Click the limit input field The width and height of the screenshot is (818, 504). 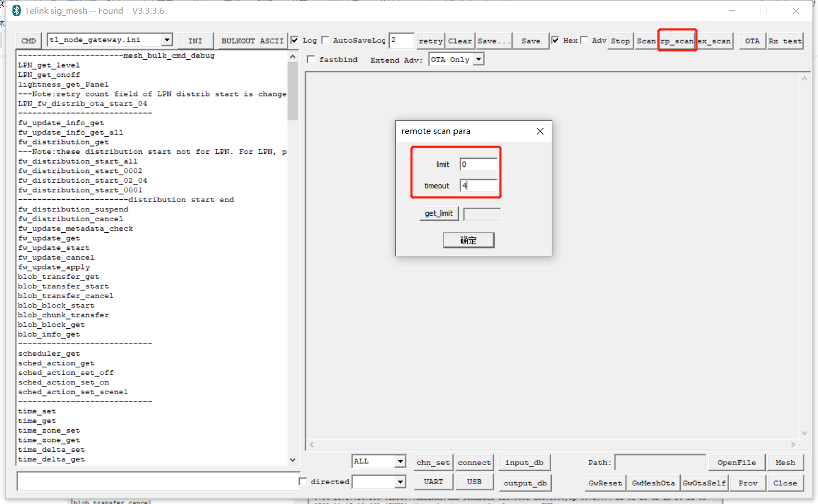[479, 164]
